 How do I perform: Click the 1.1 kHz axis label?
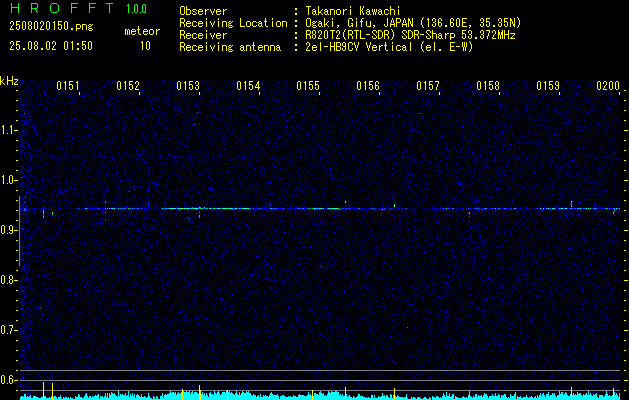pos(8,130)
